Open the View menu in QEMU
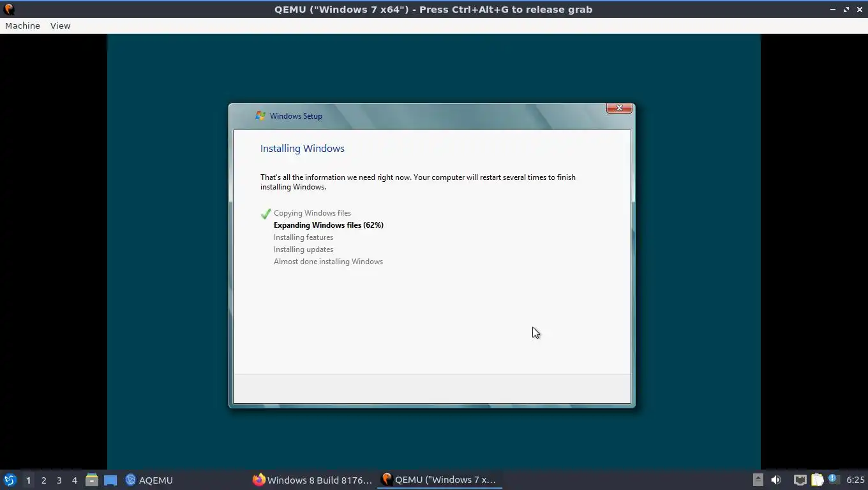The image size is (868, 490). coord(60,26)
